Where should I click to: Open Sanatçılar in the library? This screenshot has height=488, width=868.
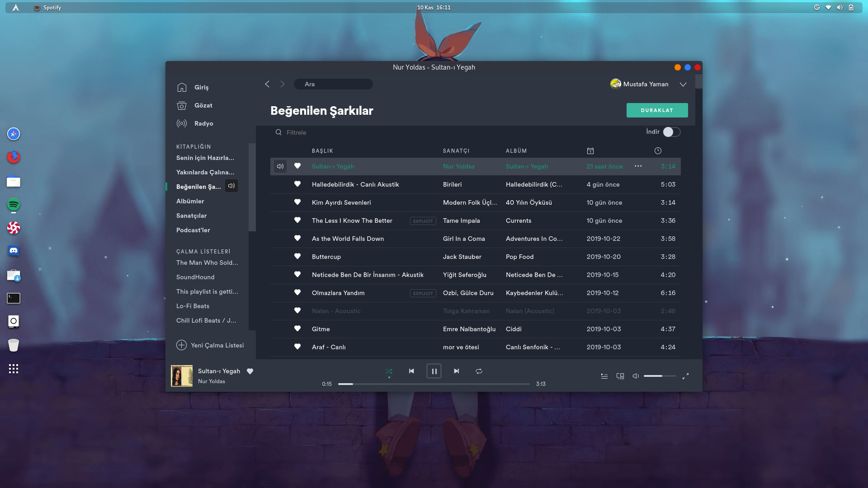click(x=192, y=216)
